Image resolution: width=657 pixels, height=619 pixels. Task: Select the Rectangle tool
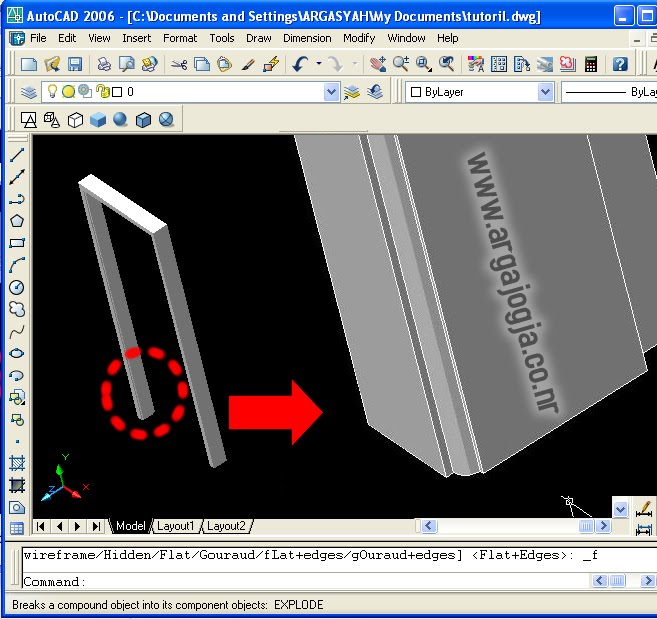(17, 243)
